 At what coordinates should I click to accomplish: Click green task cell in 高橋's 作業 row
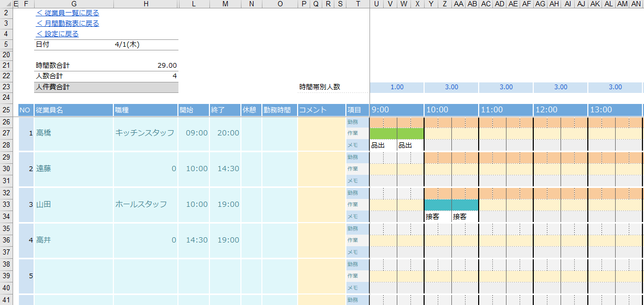[396, 133]
